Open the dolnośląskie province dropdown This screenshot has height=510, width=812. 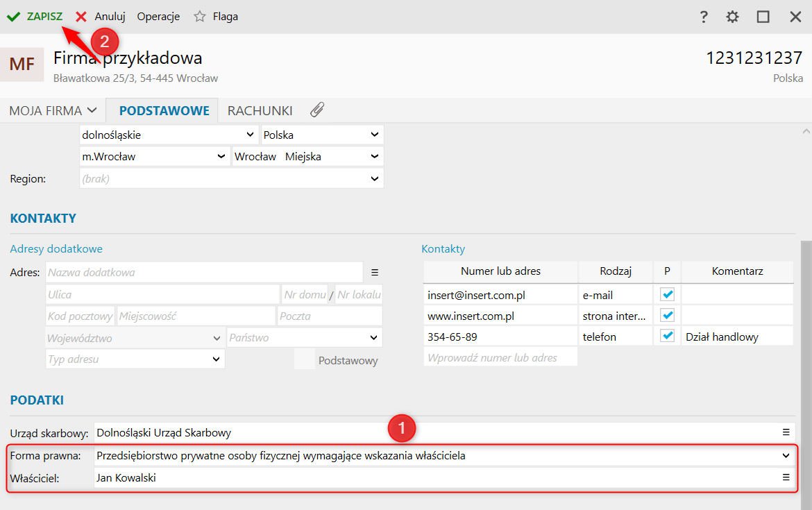tap(169, 135)
